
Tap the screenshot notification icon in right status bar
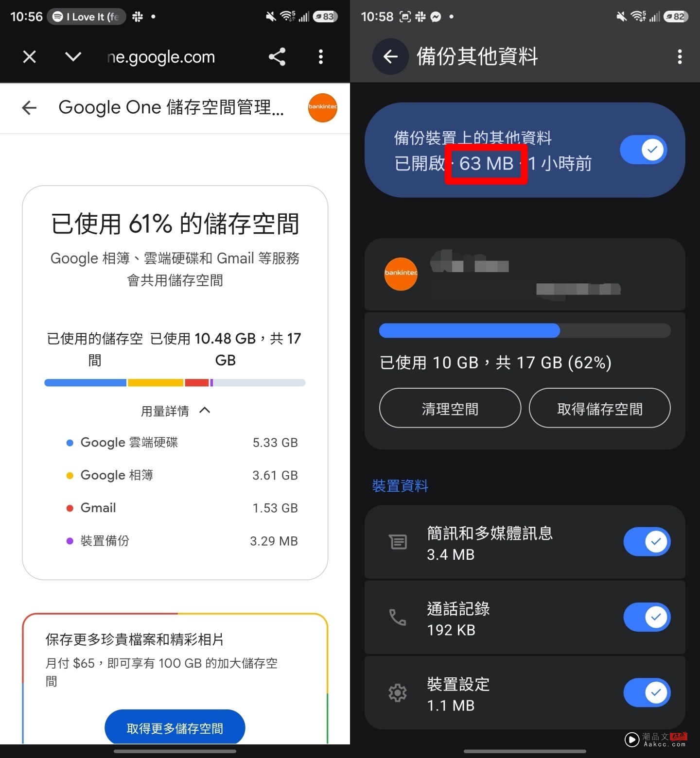click(x=405, y=17)
